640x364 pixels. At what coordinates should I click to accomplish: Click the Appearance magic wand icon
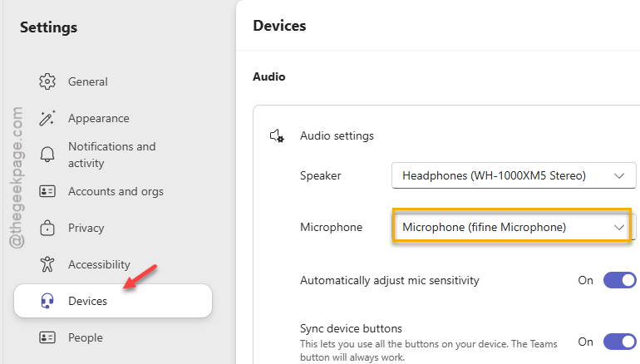47,118
